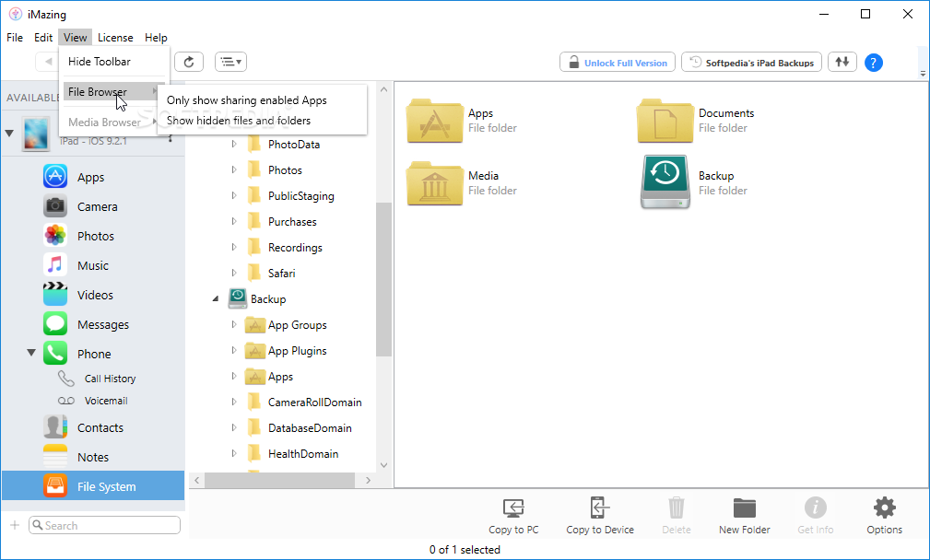The width and height of the screenshot is (930, 560).
Task: Click tree horizontal scrollbar left arrow
Action: coord(197,480)
